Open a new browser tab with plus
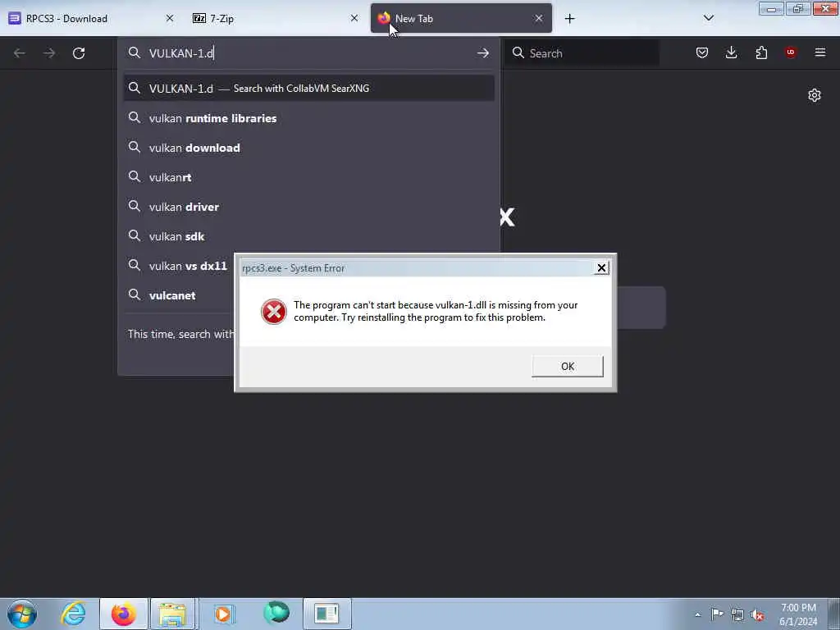Image resolution: width=840 pixels, height=630 pixels. [x=569, y=19]
